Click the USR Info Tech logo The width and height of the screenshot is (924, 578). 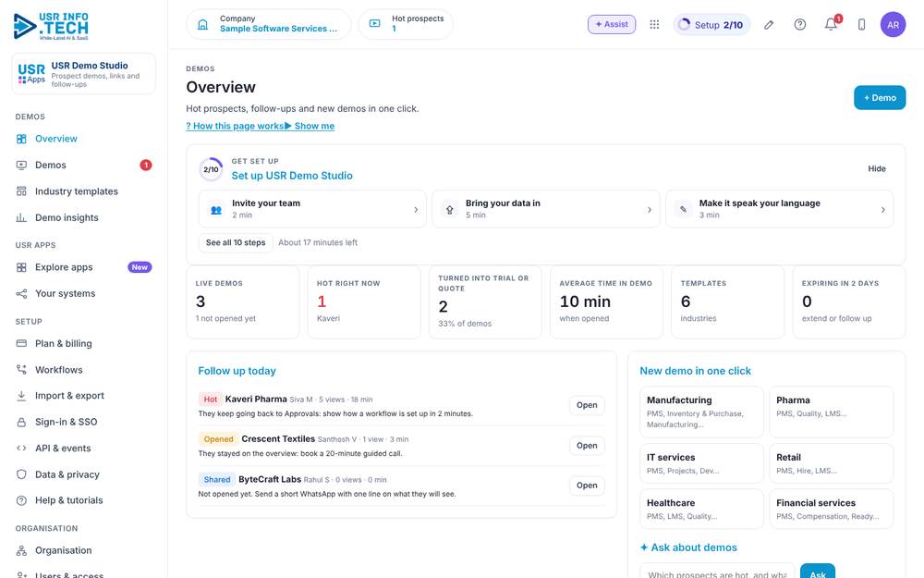coord(51,27)
